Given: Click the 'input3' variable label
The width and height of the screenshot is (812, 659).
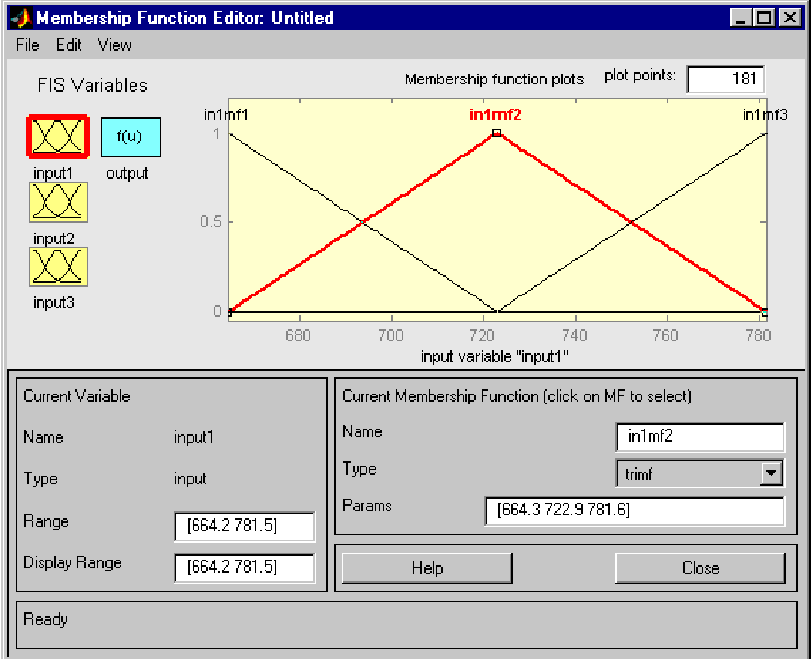Looking at the screenshot, I should 54,302.
